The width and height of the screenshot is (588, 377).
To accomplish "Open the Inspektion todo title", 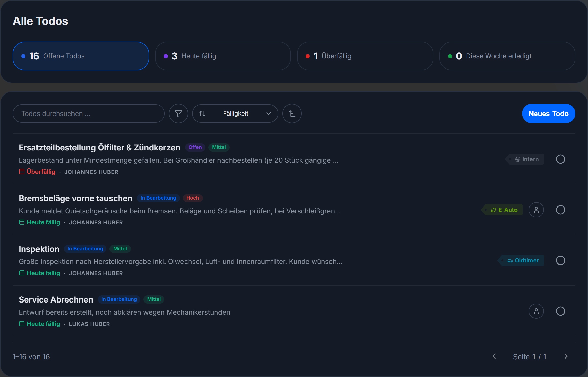I will coord(39,249).
